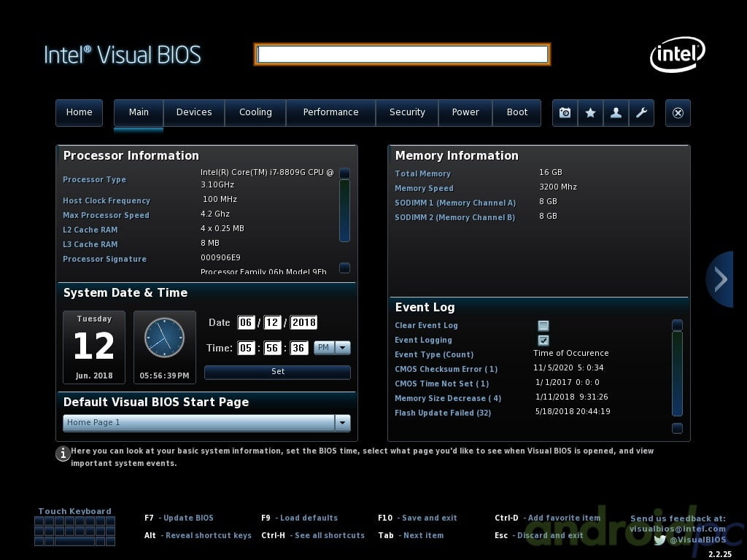The height and width of the screenshot is (560, 747).
Task: Open favorites via the star icon
Action: [590, 113]
